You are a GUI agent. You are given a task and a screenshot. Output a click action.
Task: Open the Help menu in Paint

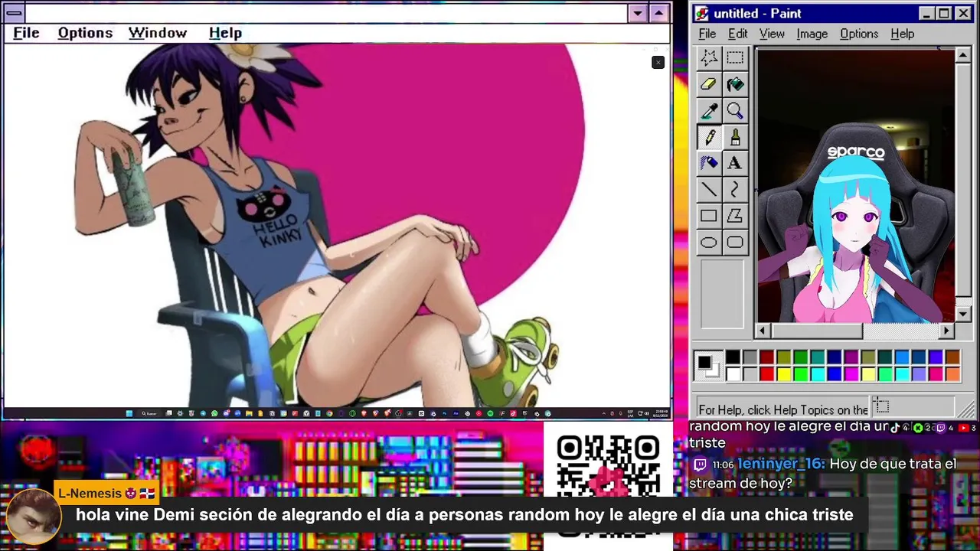tap(903, 34)
